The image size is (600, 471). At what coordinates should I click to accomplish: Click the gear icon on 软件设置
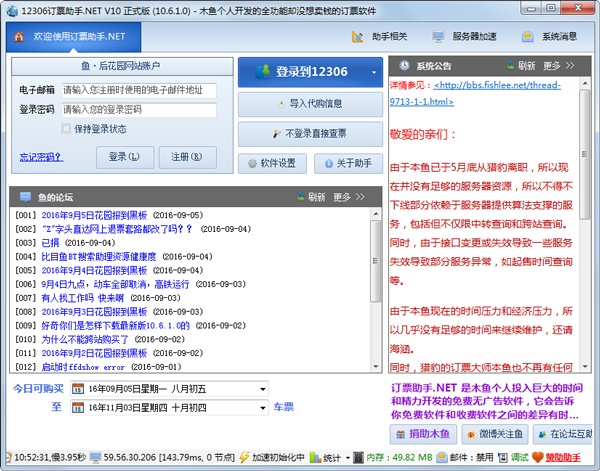click(252, 164)
